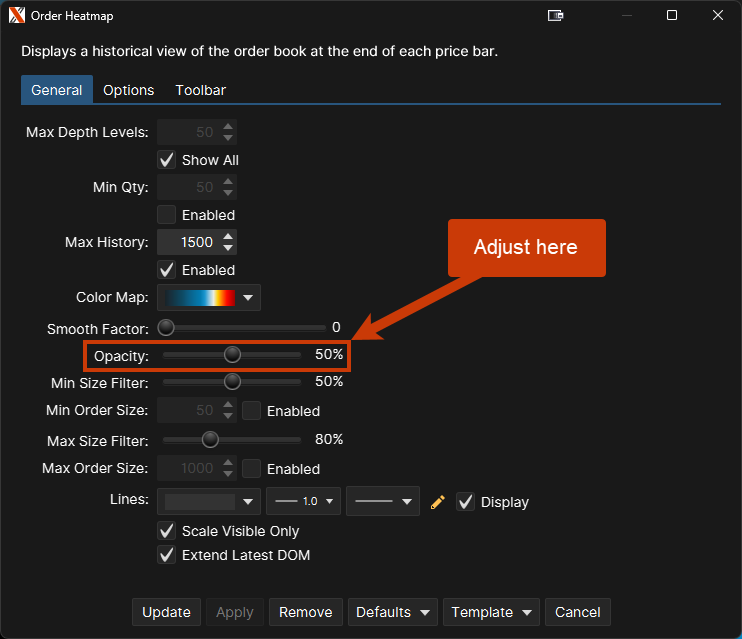Expand the line width 1.0 dropdown

[x=305, y=502]
